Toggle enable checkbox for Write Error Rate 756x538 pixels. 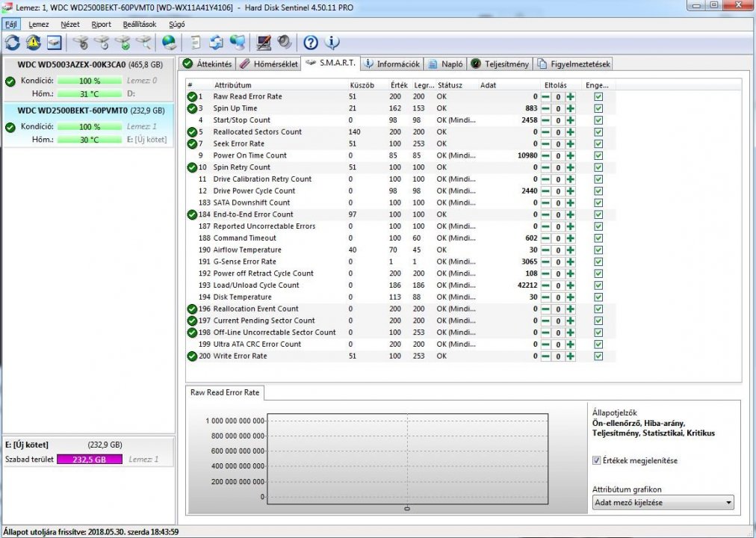click(x=598, y=356)
